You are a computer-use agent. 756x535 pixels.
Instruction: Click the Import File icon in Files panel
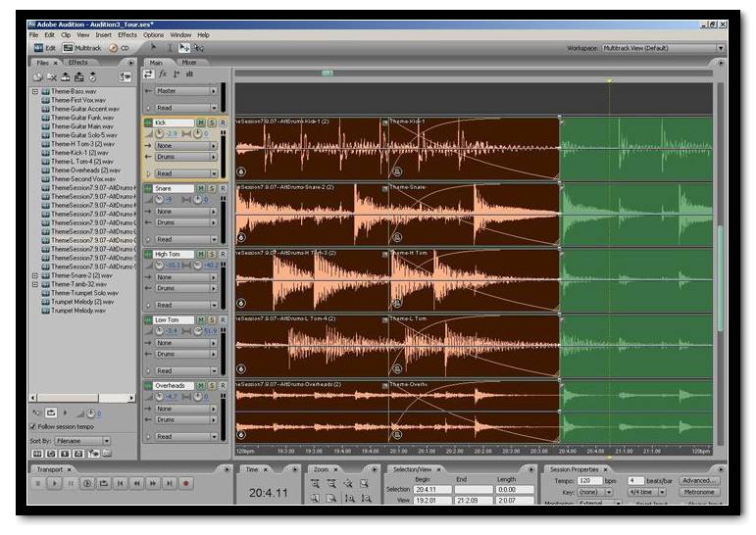[37, 77]
